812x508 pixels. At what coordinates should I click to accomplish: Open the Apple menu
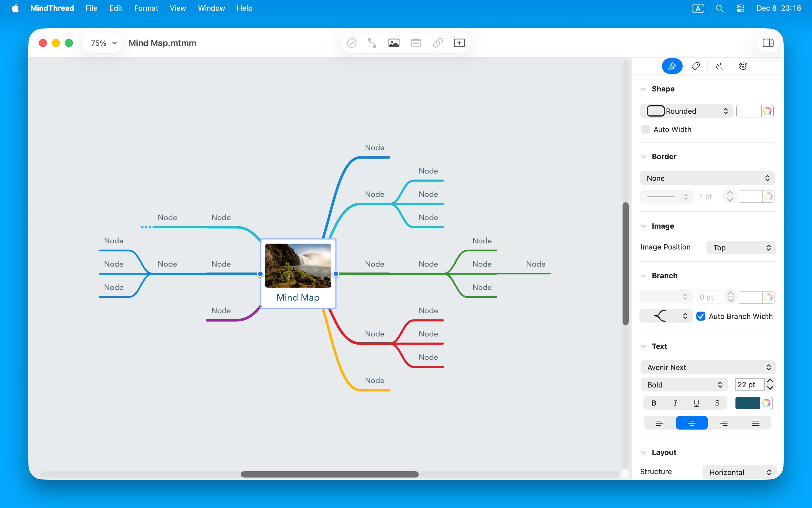pyautogui.click(x=16, y=8)
